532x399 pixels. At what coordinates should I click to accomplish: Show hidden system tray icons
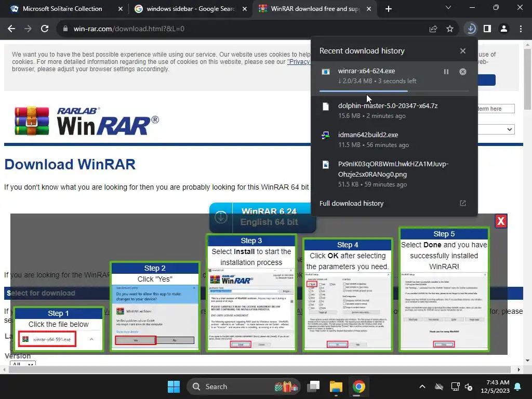(x=422, y=387)
